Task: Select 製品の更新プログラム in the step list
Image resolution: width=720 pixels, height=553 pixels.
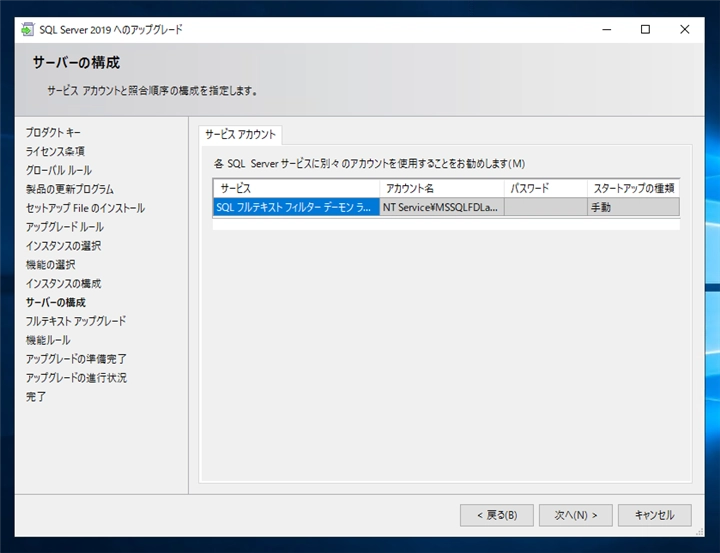Action: 70,189
